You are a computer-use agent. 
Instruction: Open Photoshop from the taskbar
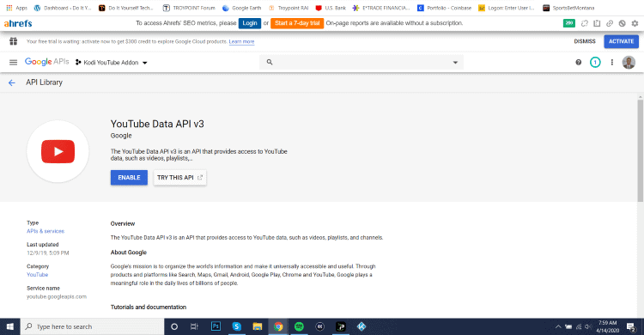(216, 326)
